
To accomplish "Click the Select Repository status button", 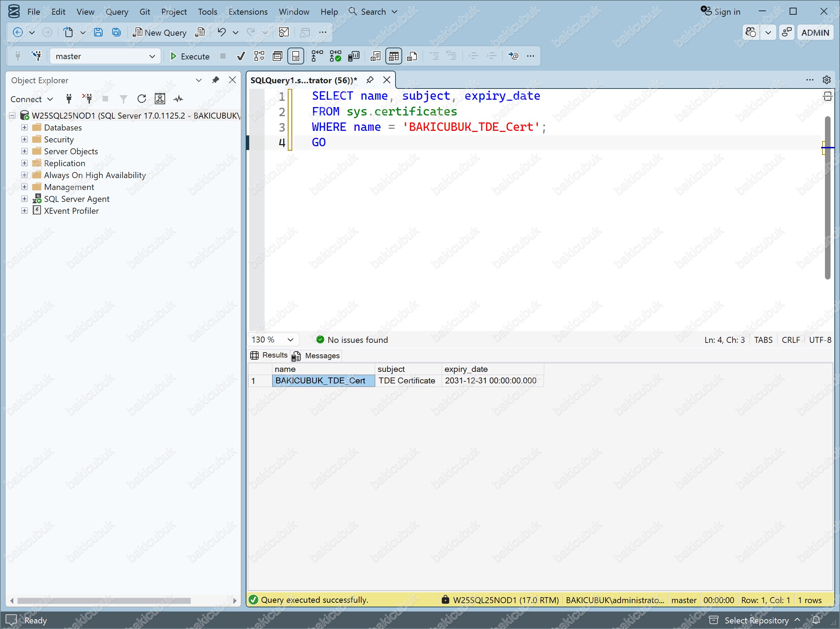I will tap(755, 620).
